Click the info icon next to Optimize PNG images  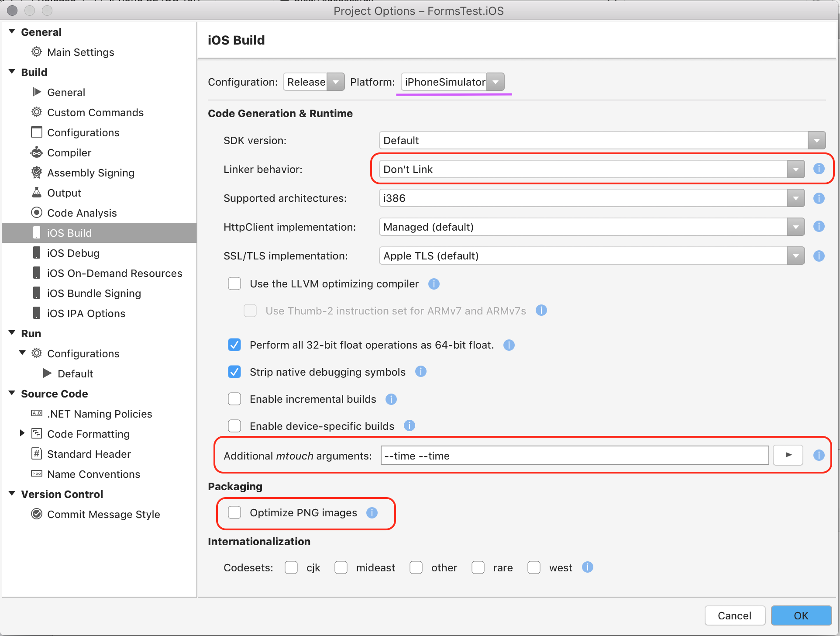372,513
